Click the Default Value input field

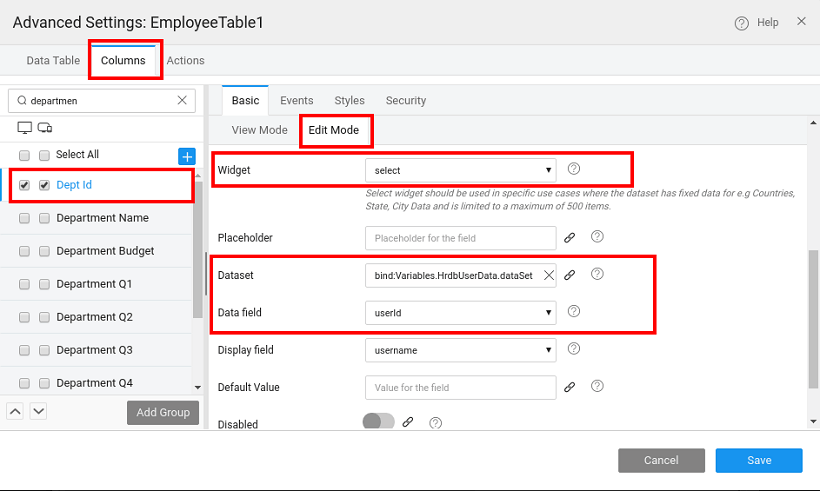[x=460, y=387]
